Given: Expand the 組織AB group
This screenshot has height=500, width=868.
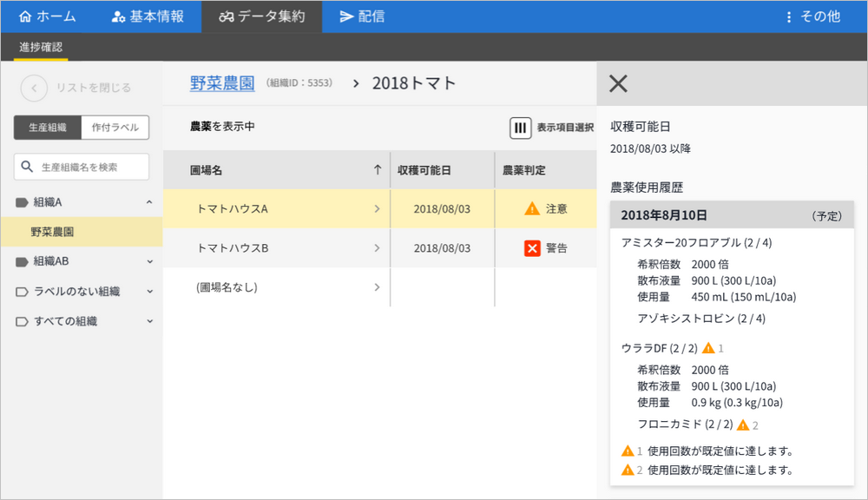Looking at the screenshot, I should (x=149, y=261).
